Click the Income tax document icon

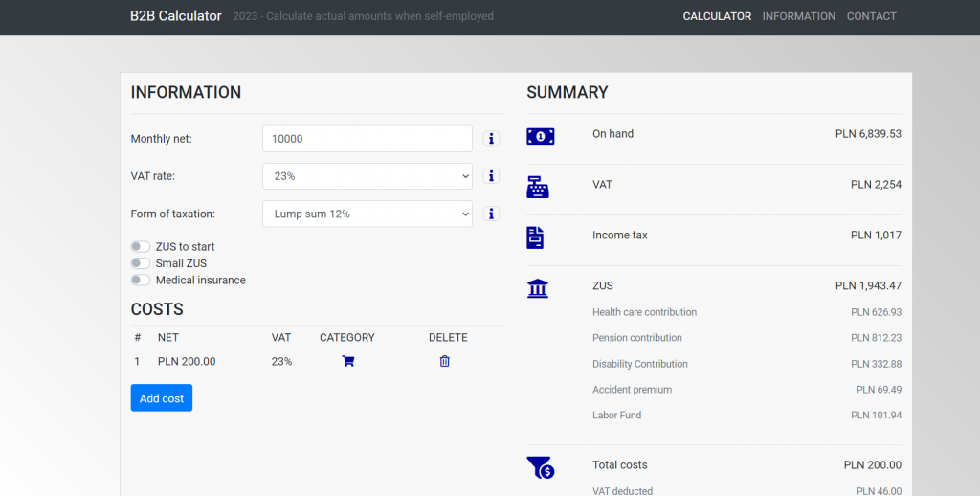click(x=535, y=237)
